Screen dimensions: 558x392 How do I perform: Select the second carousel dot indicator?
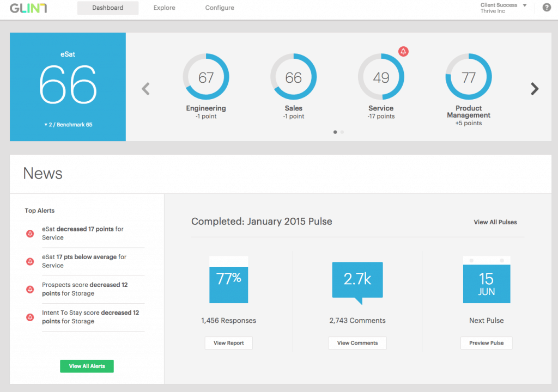tap(342, 132)
